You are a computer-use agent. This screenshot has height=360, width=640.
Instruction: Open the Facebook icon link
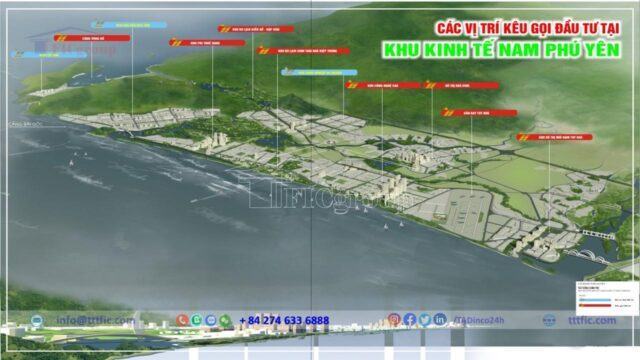coord(409,320)
